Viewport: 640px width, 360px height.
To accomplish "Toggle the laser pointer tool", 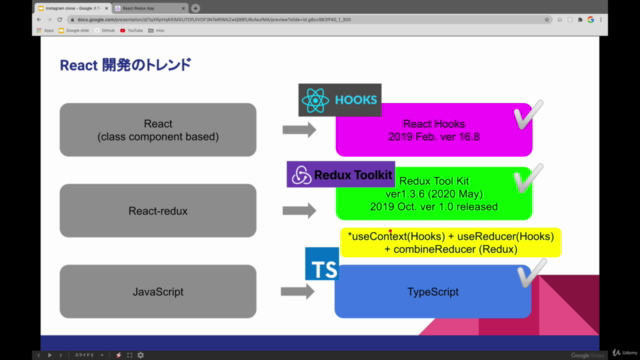I will [118, 355].
